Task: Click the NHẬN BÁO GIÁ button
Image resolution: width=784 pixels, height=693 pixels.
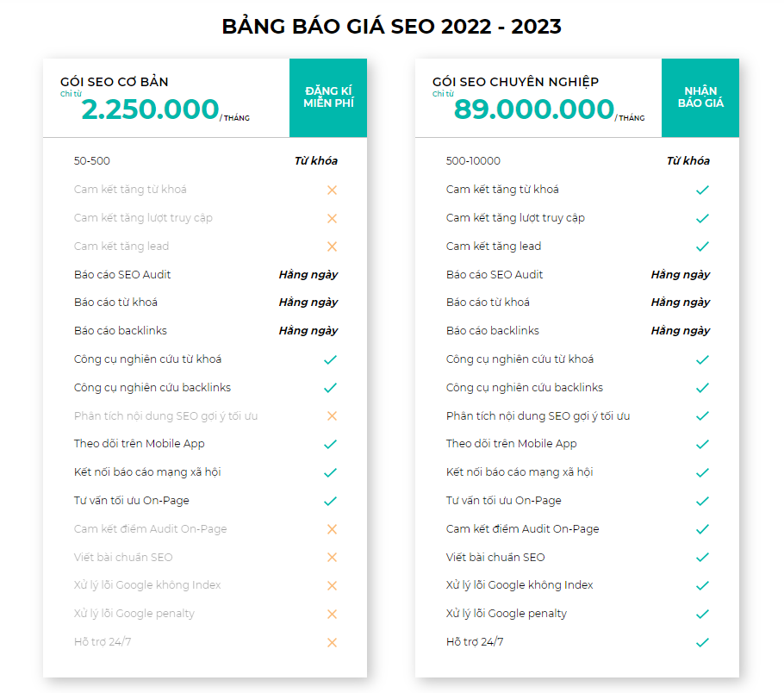Action: click(x=700, y=97)
